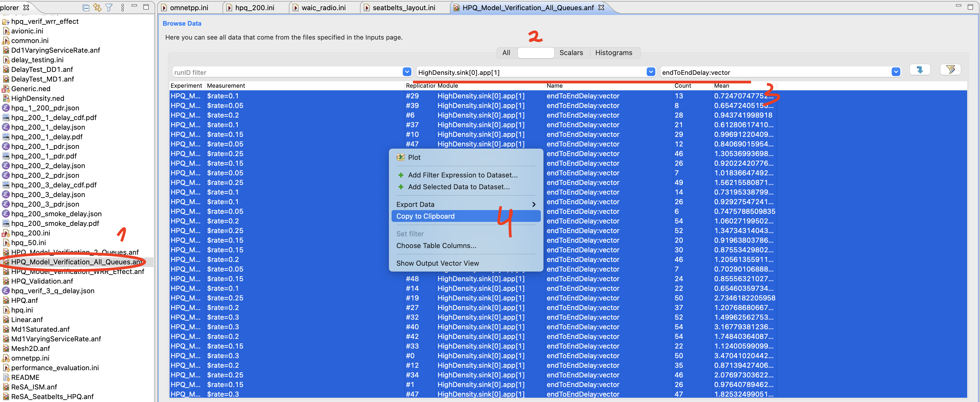Switch to the Scalars tab
The height and width of the screenshot is (402, 980).
[x=571, y=53]
